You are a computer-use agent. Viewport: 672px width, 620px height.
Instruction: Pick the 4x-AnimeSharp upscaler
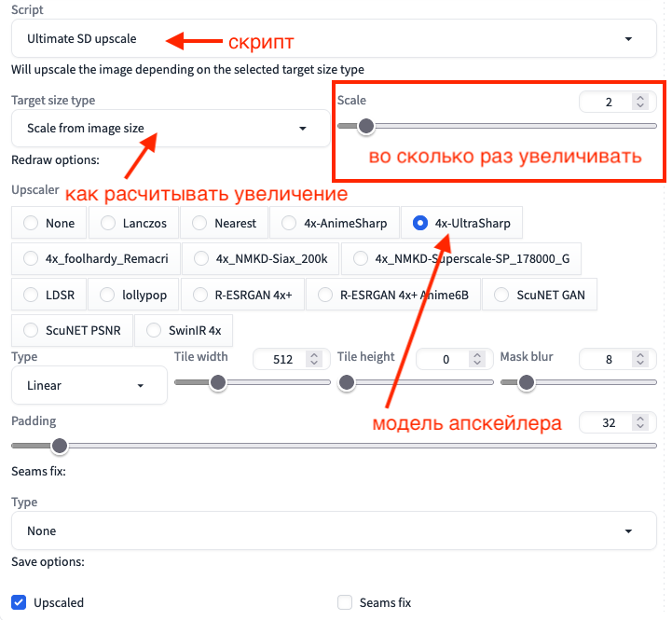pos(287,223)
